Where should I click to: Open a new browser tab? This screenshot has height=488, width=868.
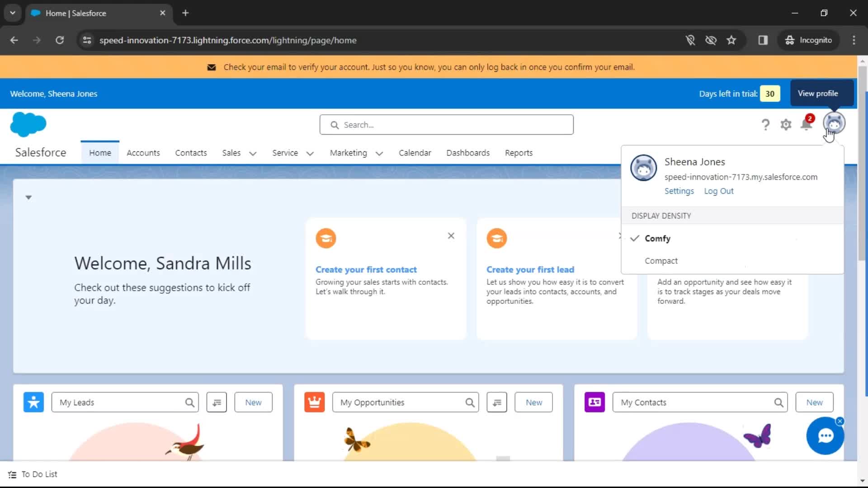pos(185,13)
